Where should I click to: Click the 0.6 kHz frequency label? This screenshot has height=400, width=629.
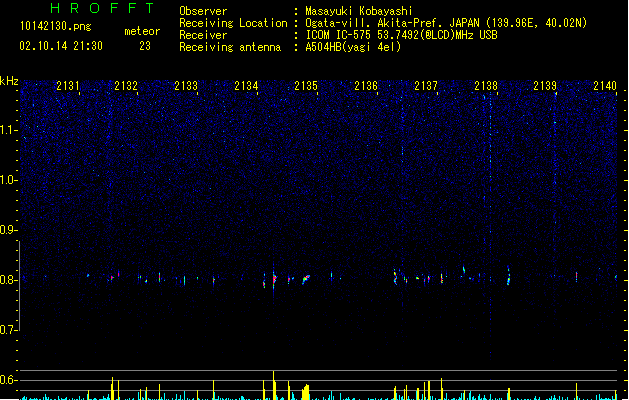click(8, 380)
